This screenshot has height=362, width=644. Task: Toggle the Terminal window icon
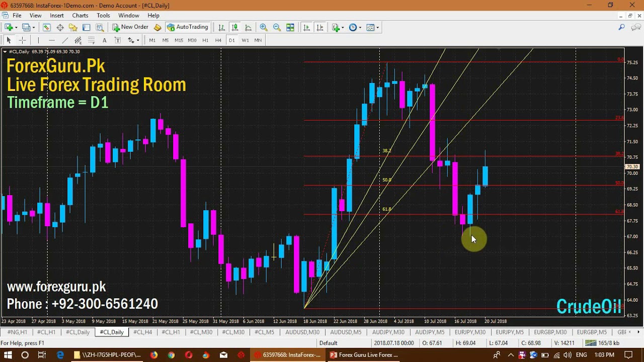(86, 27)
